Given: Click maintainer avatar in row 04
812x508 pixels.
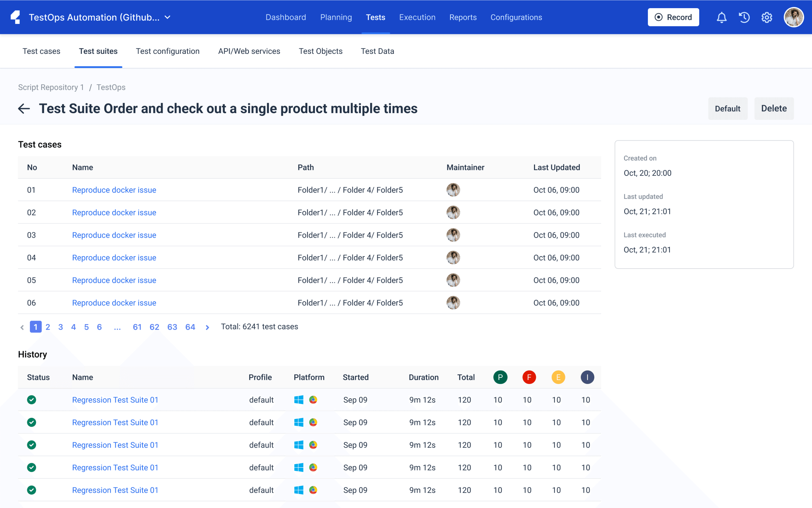Looking at the screenshot, I should tap(453, 257).
